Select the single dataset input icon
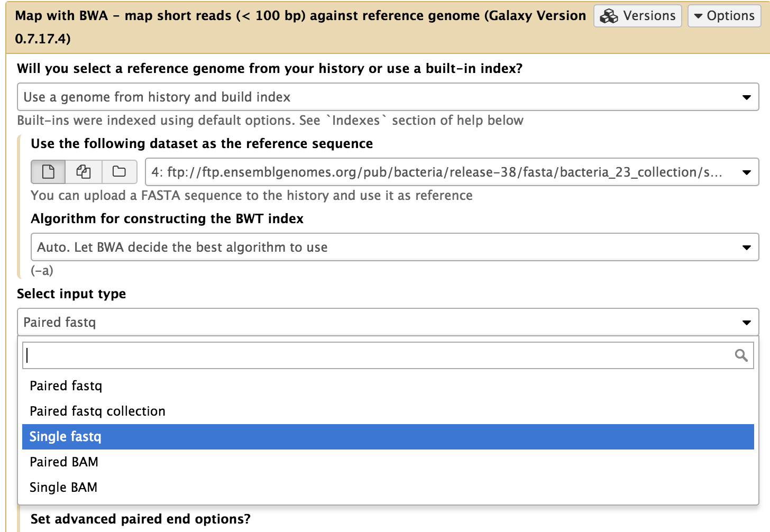Viewport: 770px width, 532px height. 48,172
